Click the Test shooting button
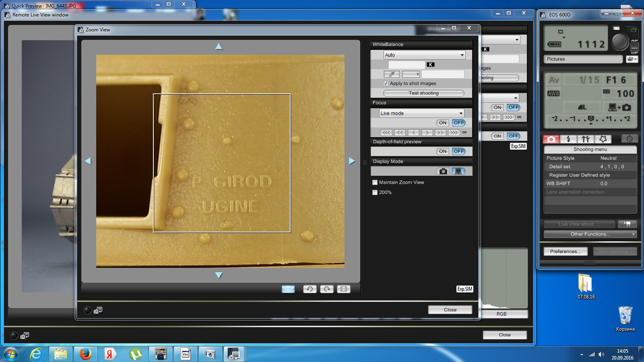The height and width of the screenshot is (362, 644). pos(424,93)
